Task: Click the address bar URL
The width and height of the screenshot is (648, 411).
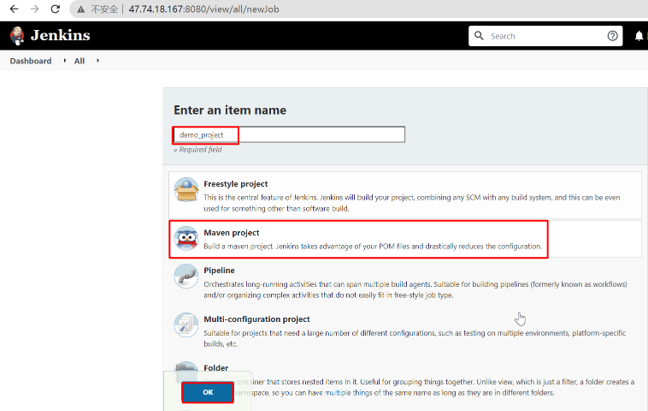Action: pos(204,9)
